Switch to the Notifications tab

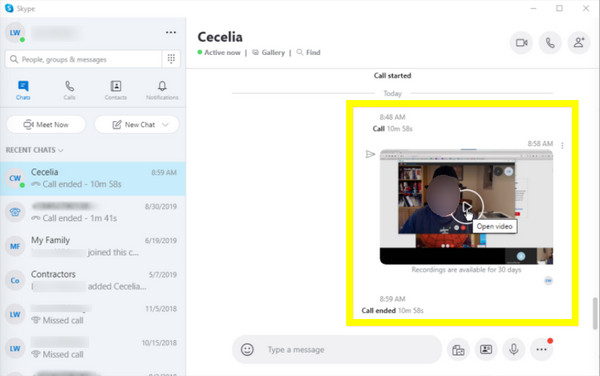pyautogui.click(x=162, y=90)
